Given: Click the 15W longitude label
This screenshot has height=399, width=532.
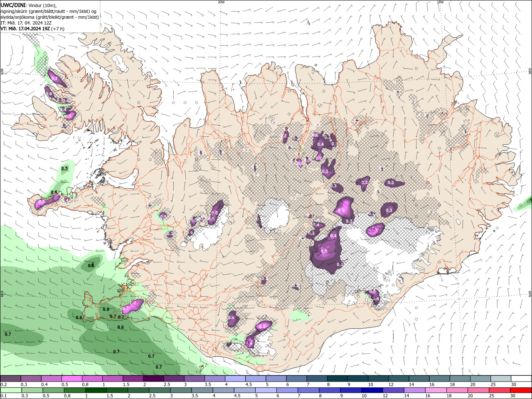Looking at the screenshot, I should (x=440, y=2).
